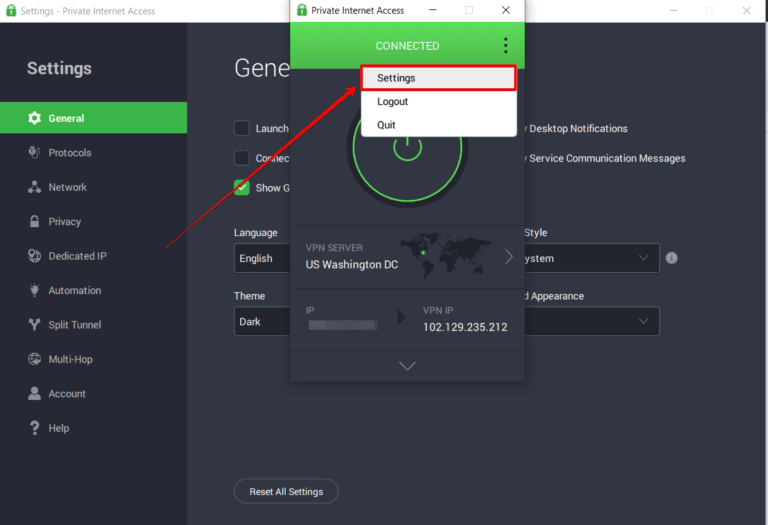Open the three-dot menu in PIA header
This screenshot has height=525, width=768.
[x=505, y=46]
